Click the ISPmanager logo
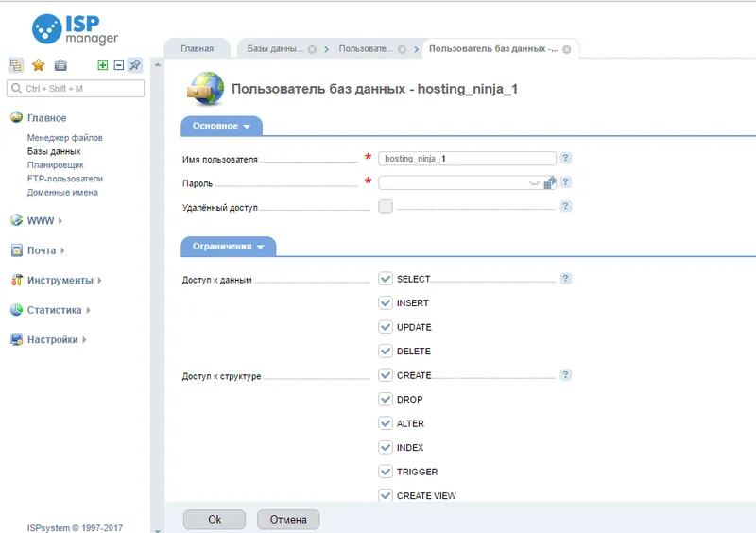 click(75, 29)
